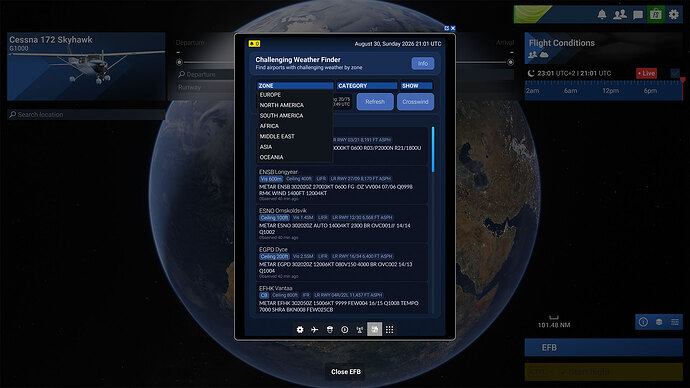The image size is (690, 388).
Task: Open the SHOW dropdown header
Action: coord(416,86)
